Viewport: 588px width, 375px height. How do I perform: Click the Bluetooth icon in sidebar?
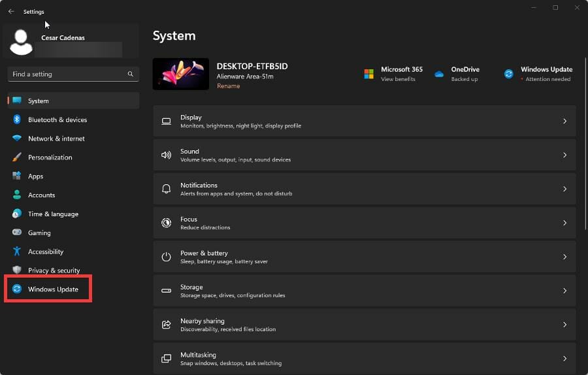coord(17,120)
